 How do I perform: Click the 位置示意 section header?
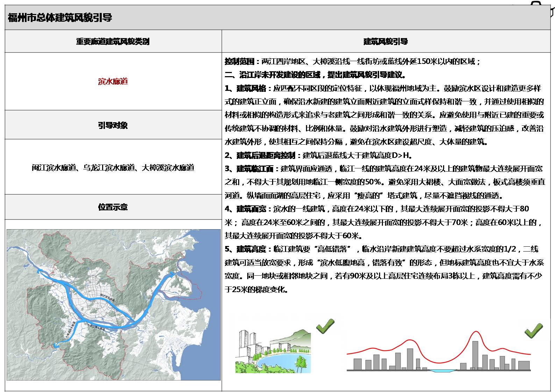tap(113, 207)
